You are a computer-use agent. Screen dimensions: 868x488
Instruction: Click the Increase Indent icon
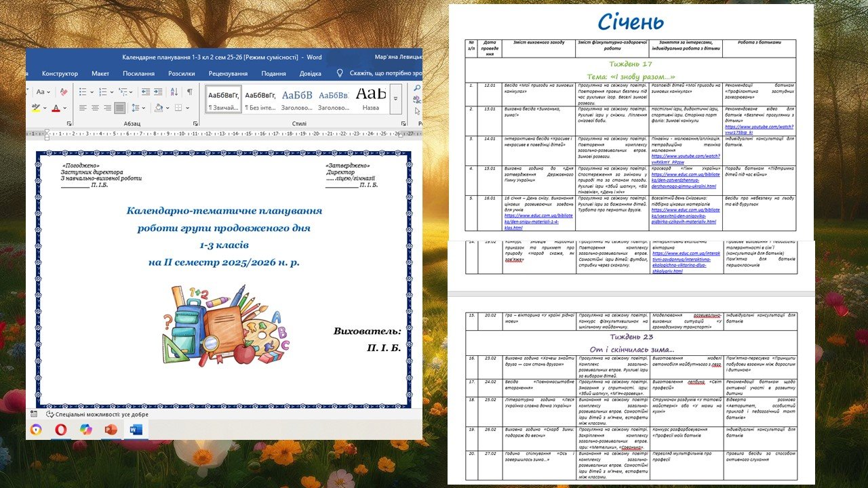157,91
